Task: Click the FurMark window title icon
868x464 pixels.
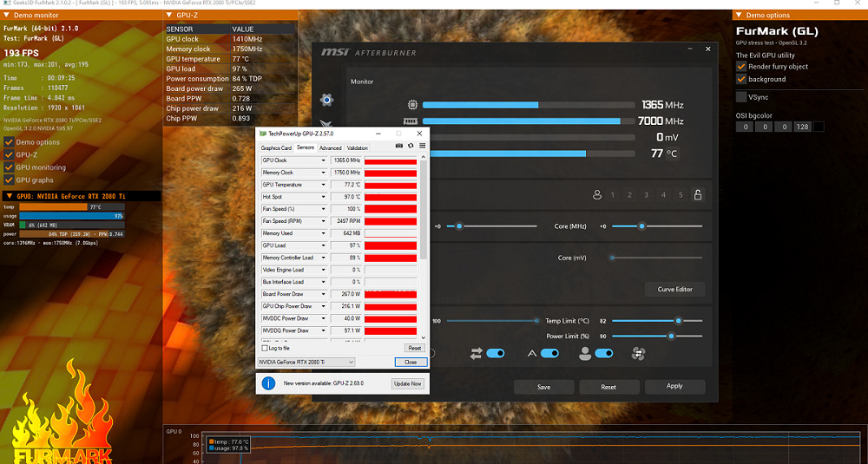Action: (7, 3)
